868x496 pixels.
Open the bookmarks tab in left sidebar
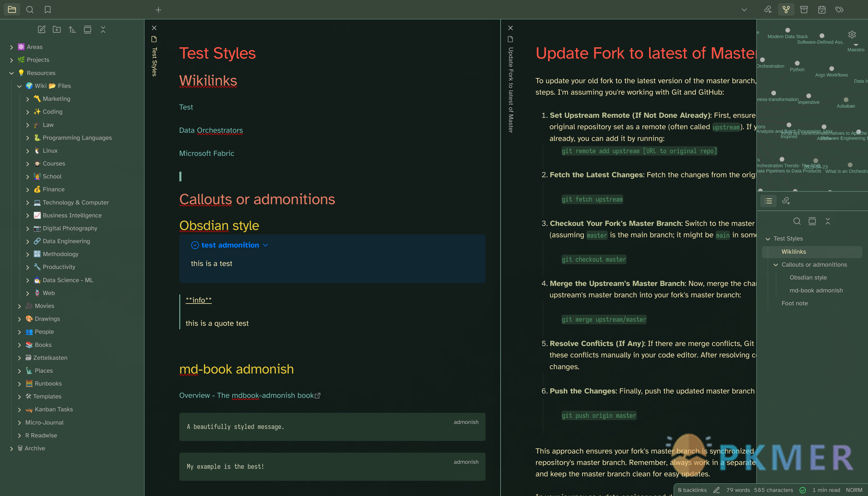pyautogui.click(x=48, y=10)
